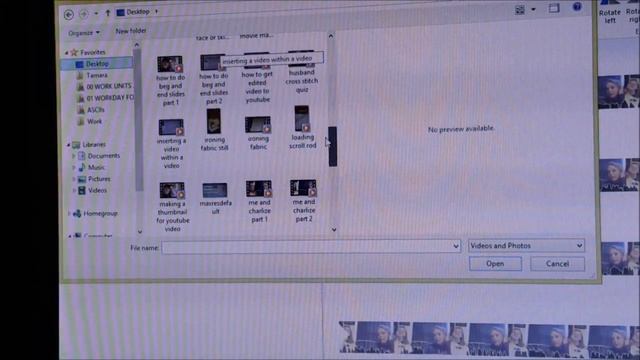This screenshot has width=640, height=360.
Task: Select the Work favorite folder
Action: (x=94, y=121)
